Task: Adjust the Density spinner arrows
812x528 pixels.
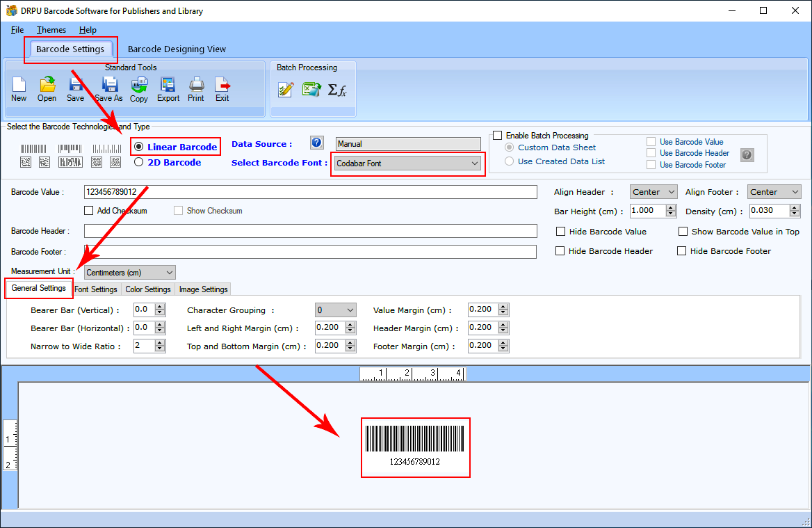Action: point(795,210)
